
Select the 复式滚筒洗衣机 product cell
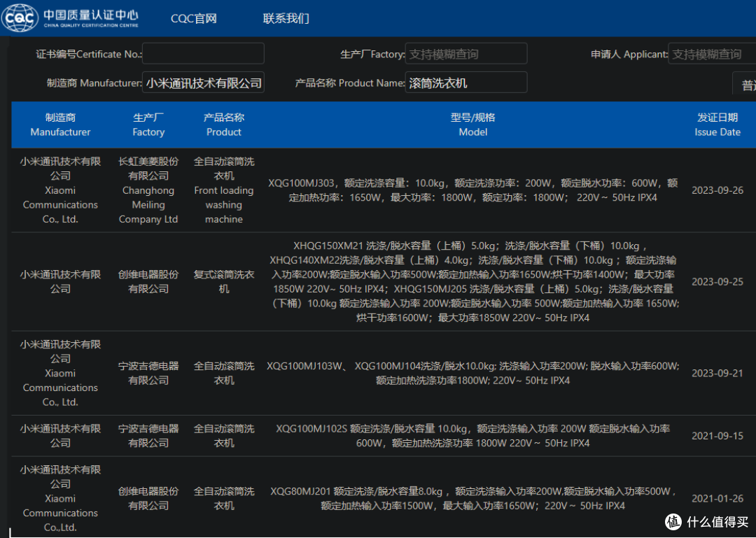pyautogui.click(x=224, y=281)
